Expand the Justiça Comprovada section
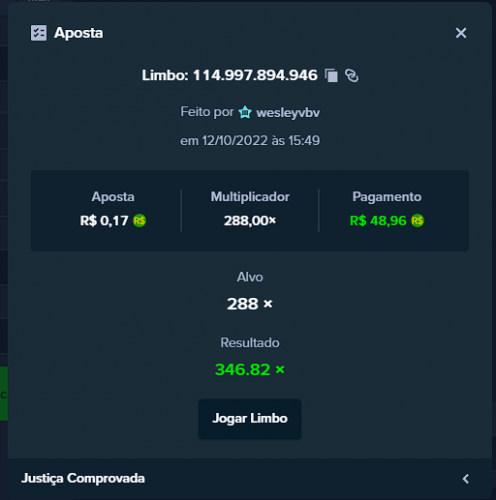 coord(250,479)
